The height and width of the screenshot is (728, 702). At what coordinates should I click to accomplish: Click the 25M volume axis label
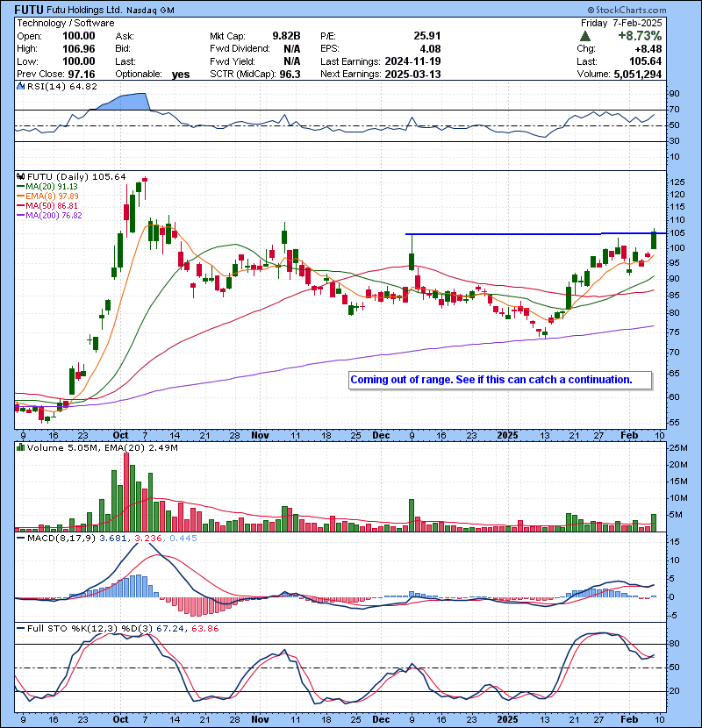(x=678, y=448)
